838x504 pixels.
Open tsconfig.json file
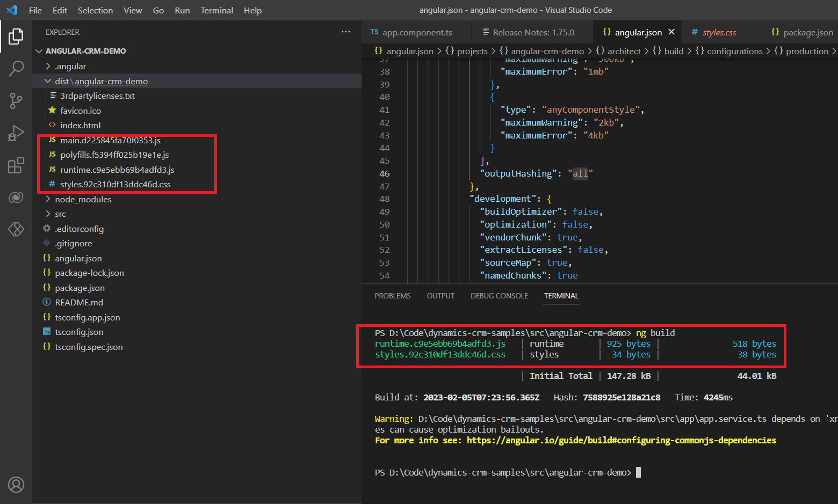click(79, 332)
